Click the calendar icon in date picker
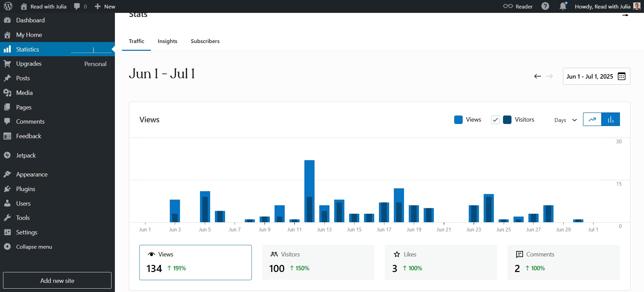Screen dimensions: 644x292 tap(621, 76)
